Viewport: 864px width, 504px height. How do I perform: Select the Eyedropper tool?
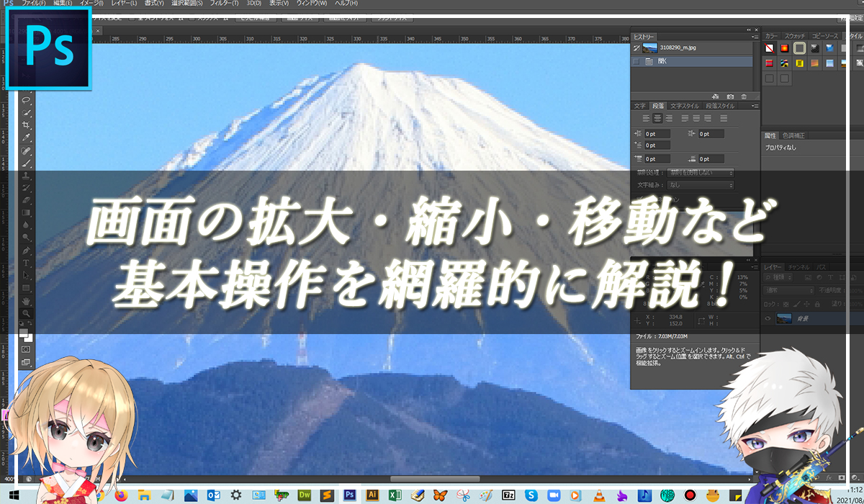click(27, 138)
